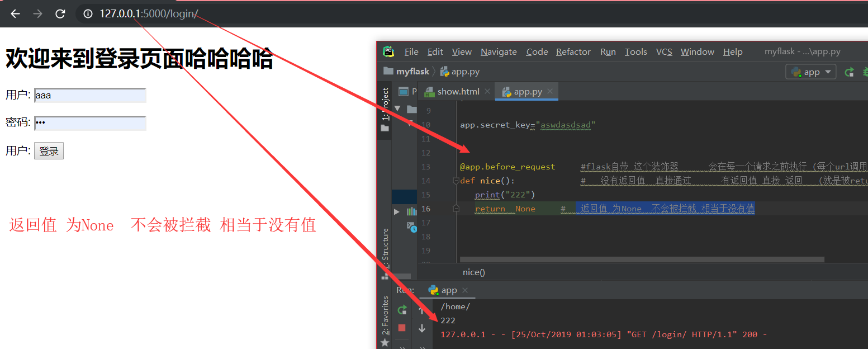Click the 222 console output line
868x349 pixels.
click(x=448, y=320)
